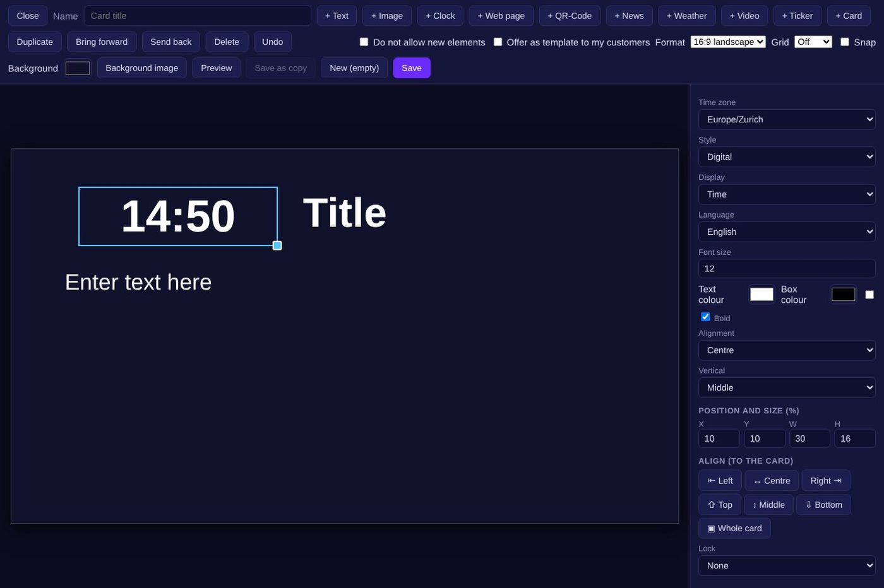
Task: Open the Text colour swatch
Action: point(762,295)
